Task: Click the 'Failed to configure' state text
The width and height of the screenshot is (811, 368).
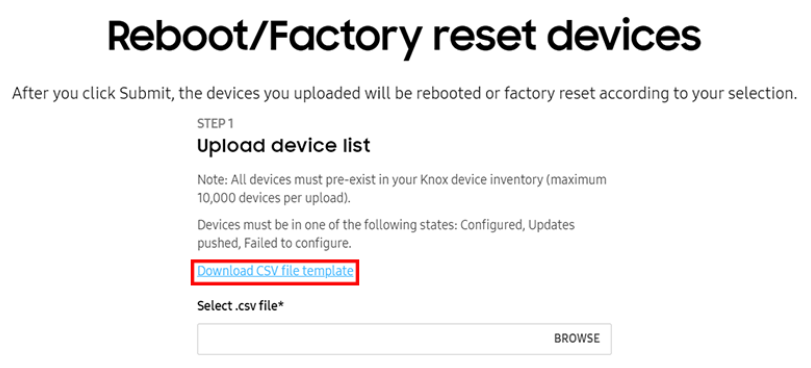Action: pyautogui.click(x=298, y=243)
